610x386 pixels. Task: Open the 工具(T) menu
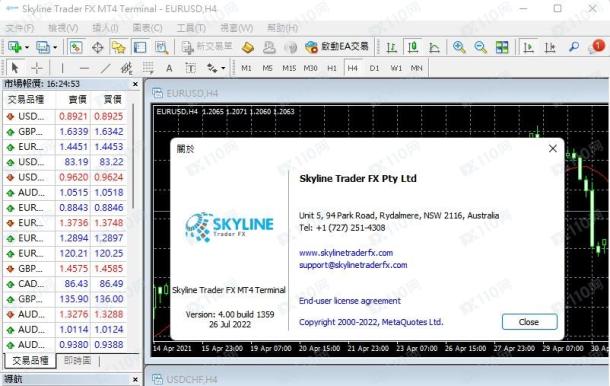coord(191,28)
